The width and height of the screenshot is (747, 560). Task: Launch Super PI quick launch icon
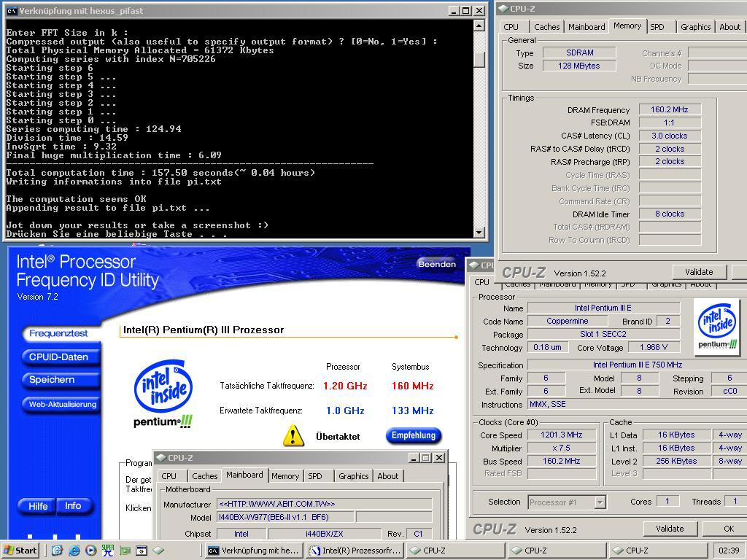[108, 551]
